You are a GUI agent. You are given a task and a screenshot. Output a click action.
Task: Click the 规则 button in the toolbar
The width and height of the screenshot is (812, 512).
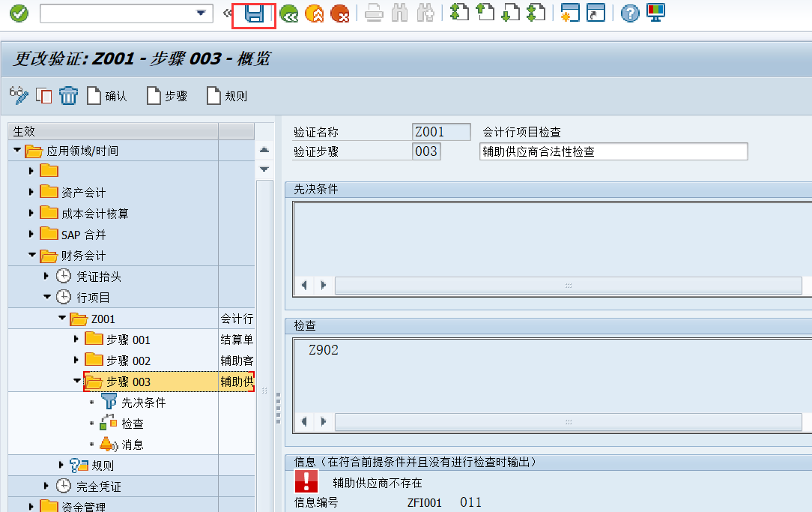227,95
